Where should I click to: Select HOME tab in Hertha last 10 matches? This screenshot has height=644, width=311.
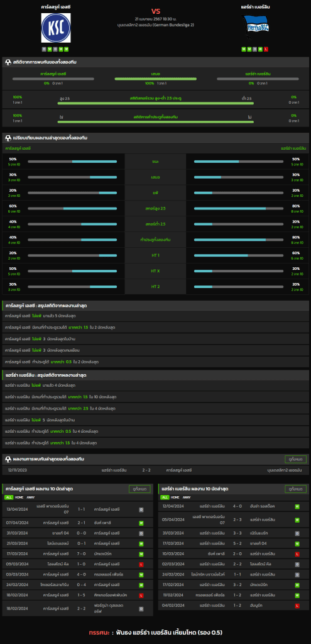click(175, 497)
